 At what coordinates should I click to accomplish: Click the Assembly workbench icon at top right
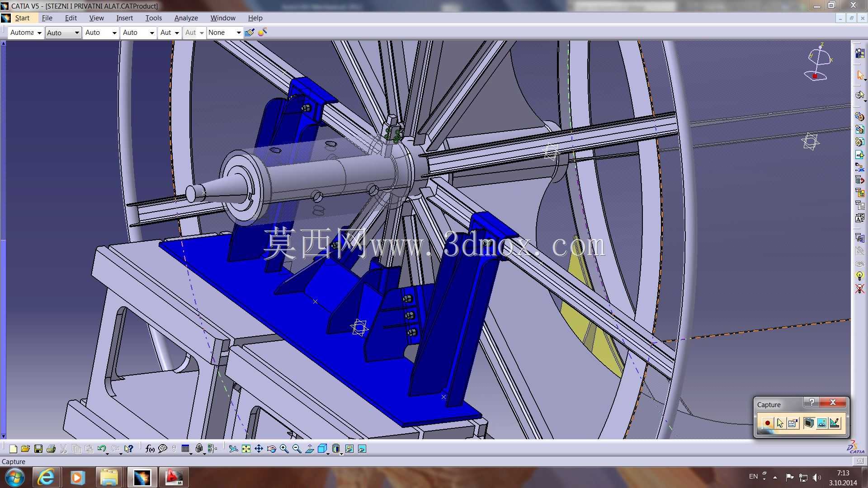(860, 53)
